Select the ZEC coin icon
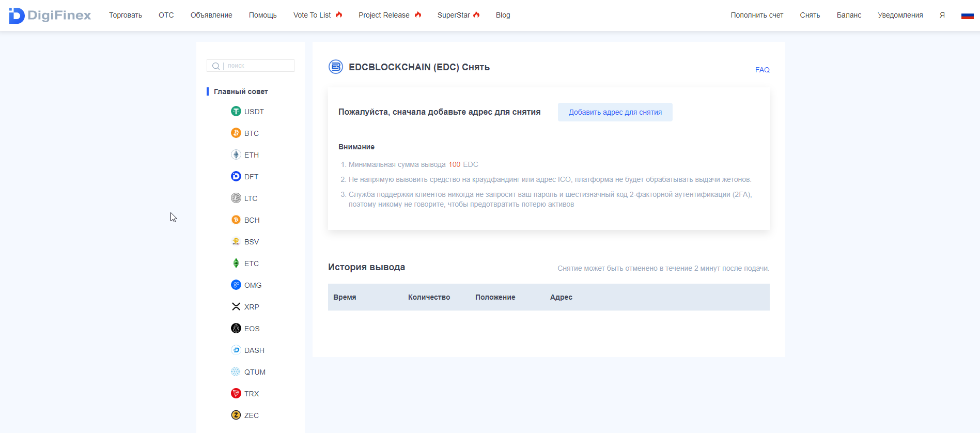This screenshot has width=980, height=433. (x=236, y=415)
